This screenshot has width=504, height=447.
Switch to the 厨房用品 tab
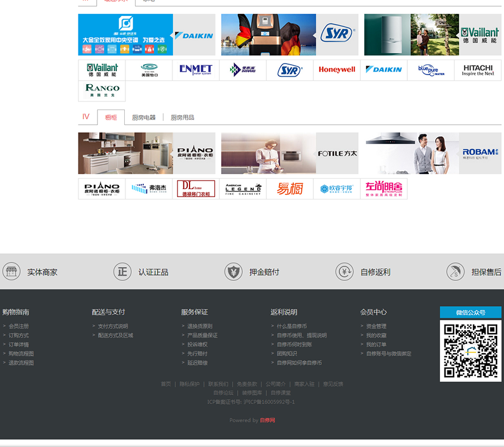182,117
